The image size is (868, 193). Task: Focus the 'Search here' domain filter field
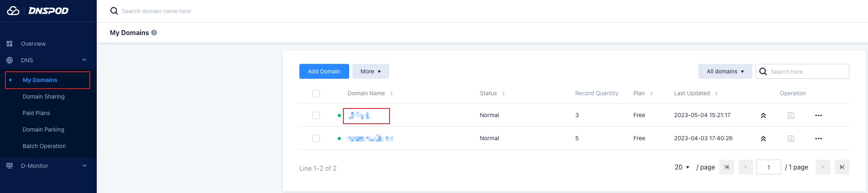[x=807, y=72]
